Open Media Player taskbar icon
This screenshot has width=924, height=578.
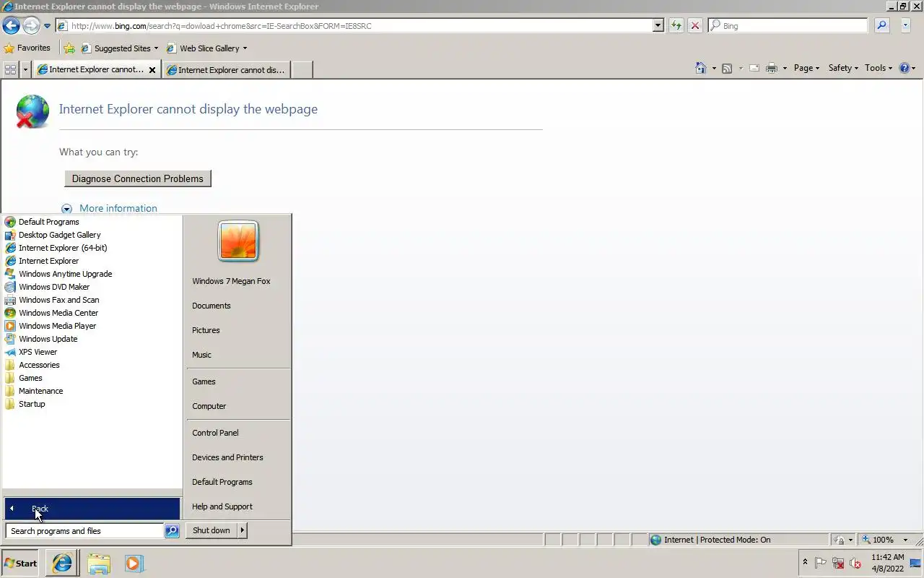(134, 563)
